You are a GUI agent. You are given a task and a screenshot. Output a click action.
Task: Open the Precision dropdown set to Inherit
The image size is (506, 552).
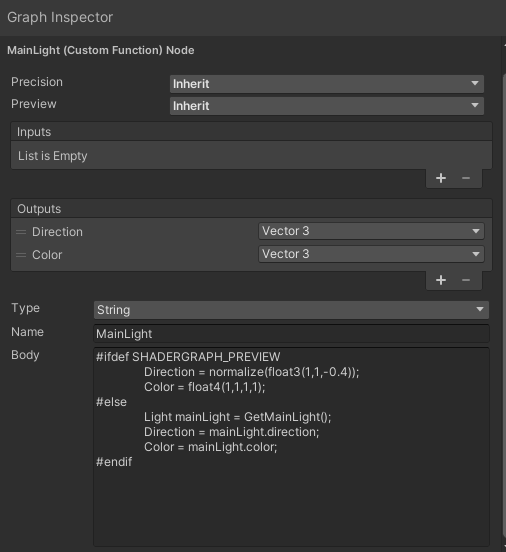327,84
